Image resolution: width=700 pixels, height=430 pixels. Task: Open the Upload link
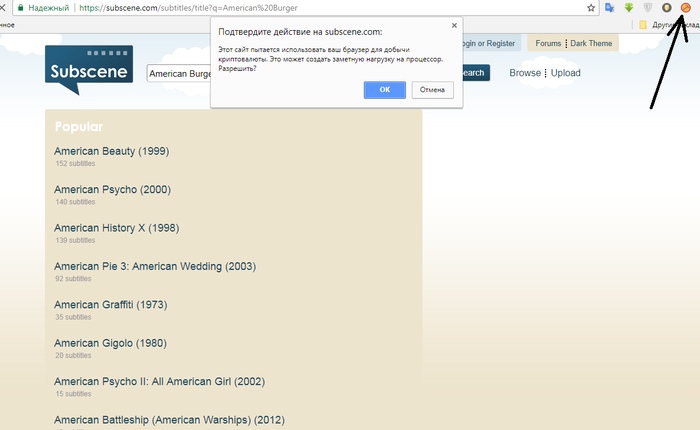point(566,73)
